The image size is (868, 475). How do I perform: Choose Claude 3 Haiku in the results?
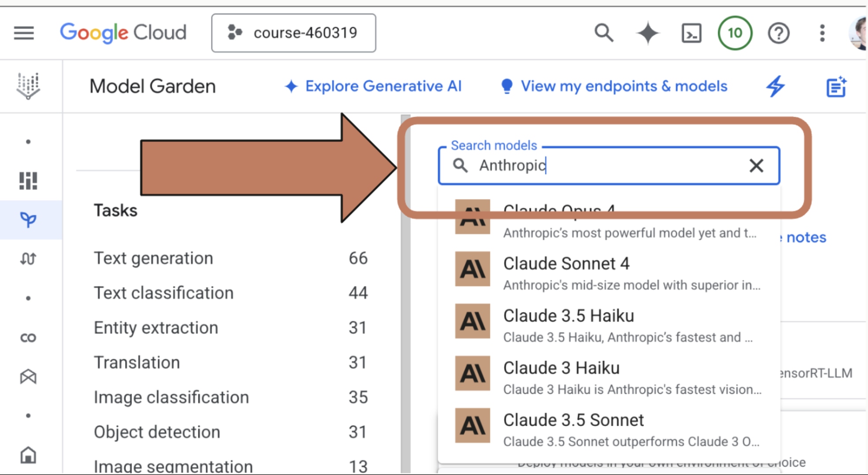[x=608, y=377]
